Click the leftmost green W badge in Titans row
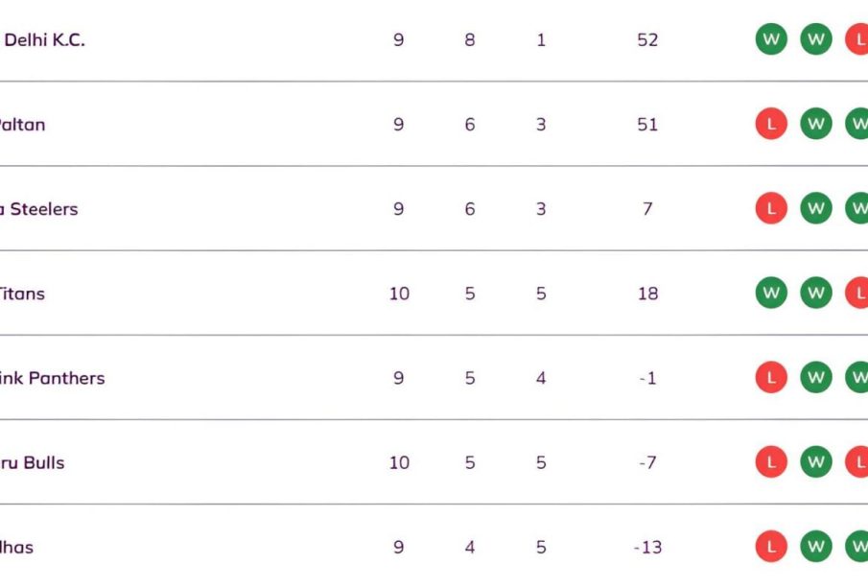Image resolution: width=868 pixels, height=588 pixels. tap(770, 294)
